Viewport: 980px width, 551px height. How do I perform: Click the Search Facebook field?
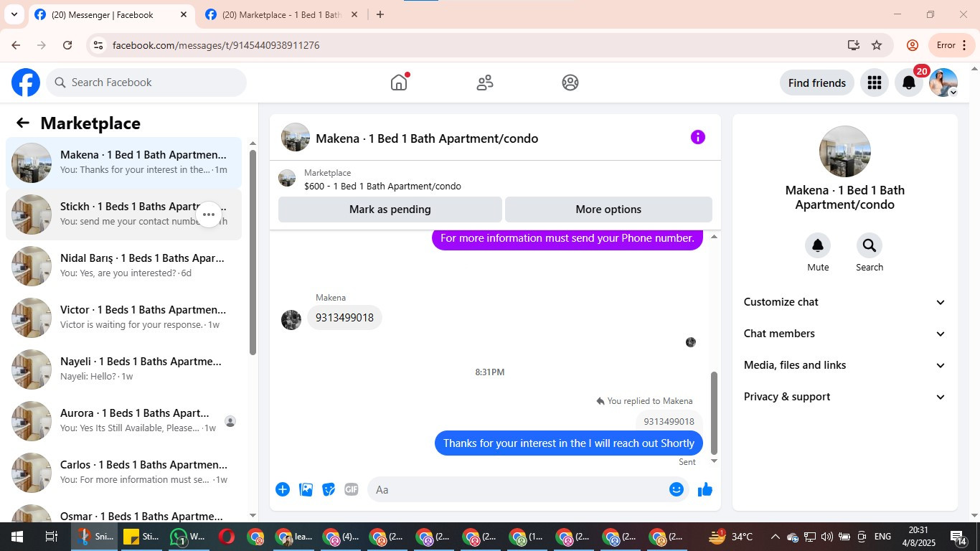click(146, 83)
